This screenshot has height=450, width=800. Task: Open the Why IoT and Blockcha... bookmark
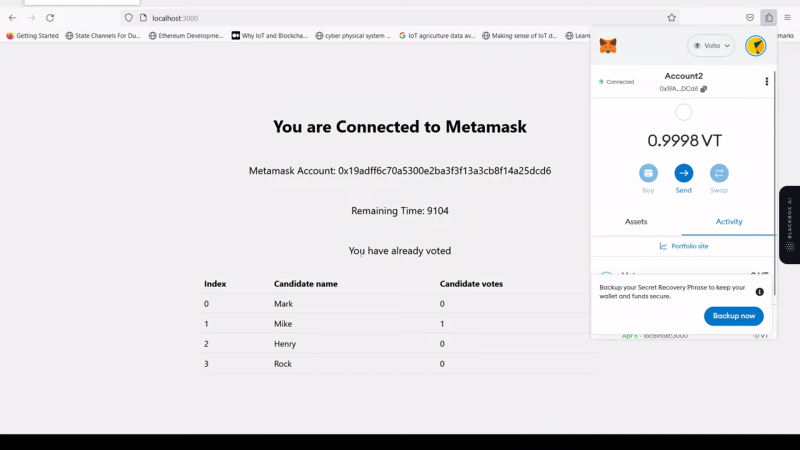[x=269, y=36]
